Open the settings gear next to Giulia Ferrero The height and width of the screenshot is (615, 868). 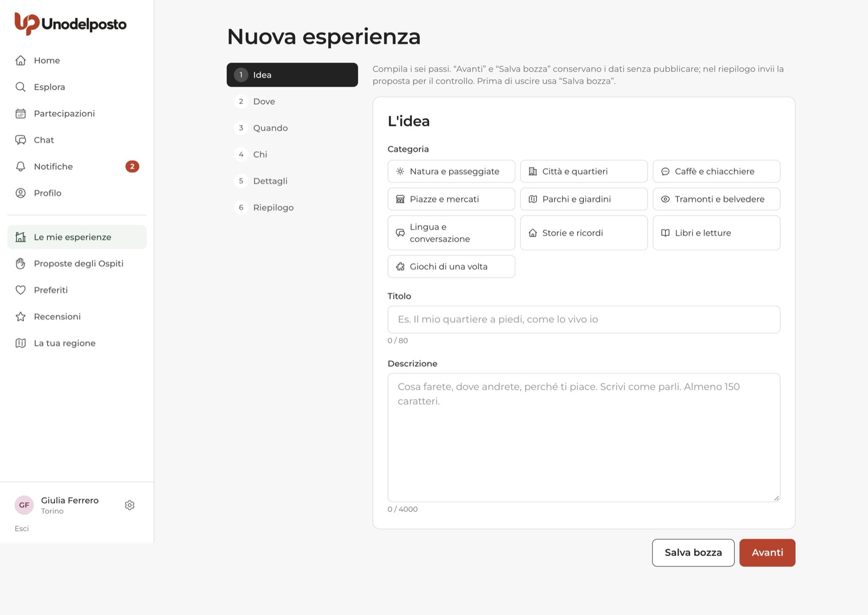130,505
